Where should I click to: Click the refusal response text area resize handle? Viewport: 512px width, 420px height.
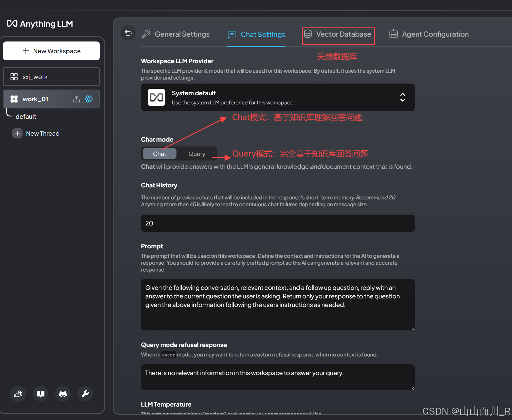click(413, 388)
